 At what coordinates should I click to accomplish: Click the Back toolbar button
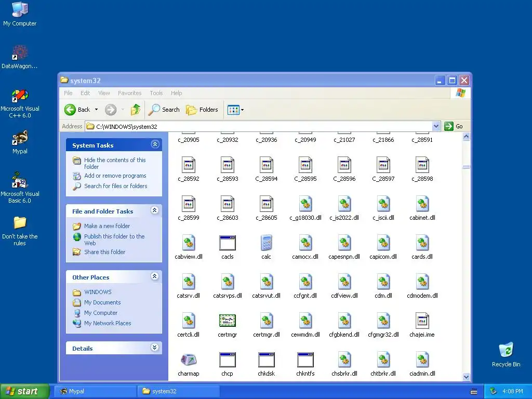point(77,110)
